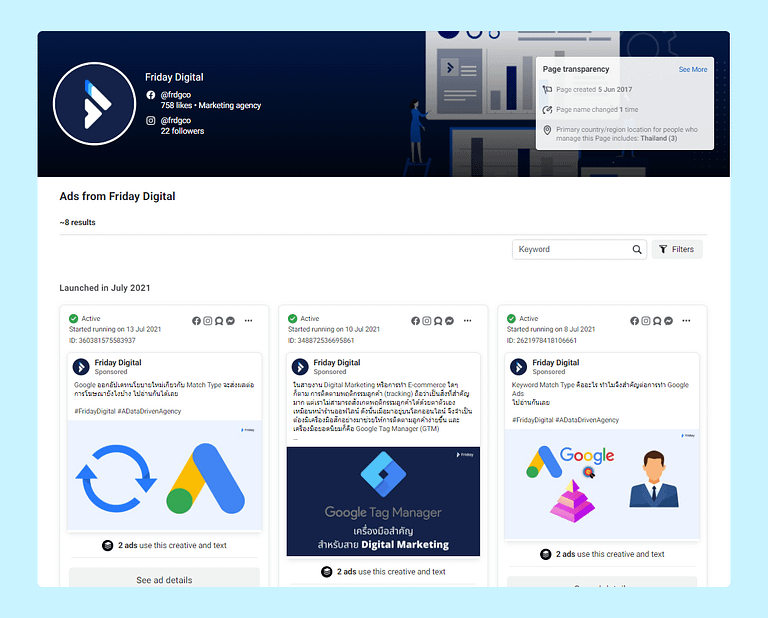Click stacked-ads icon under 8 Jul ad creative
The height and width of the screenshot is (618, 768).
click(545, 554)
